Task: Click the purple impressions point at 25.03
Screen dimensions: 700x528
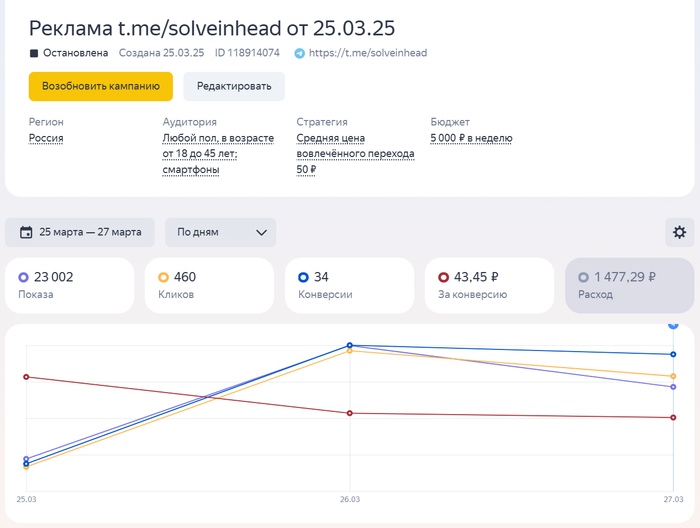Action: tap(26, 459)
